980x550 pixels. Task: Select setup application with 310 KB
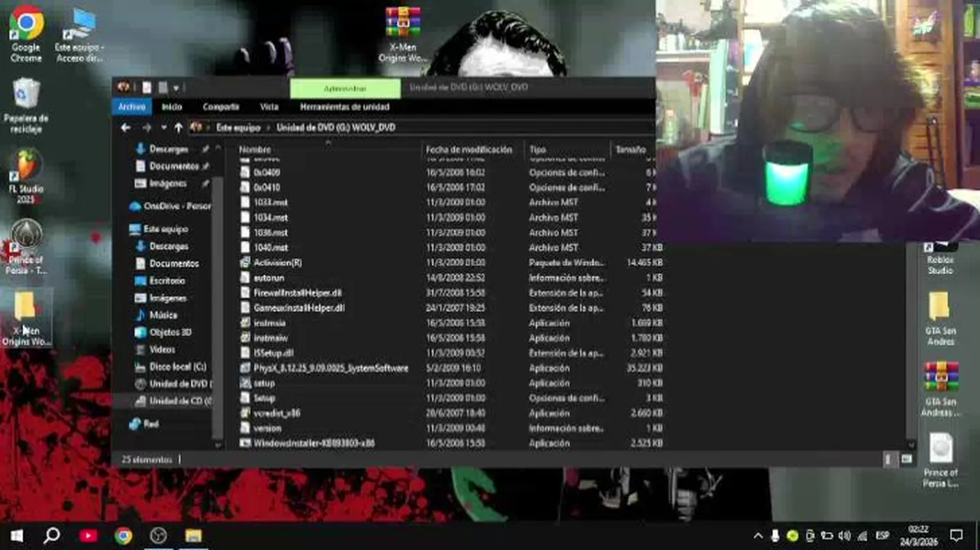(x=264, y=383)
